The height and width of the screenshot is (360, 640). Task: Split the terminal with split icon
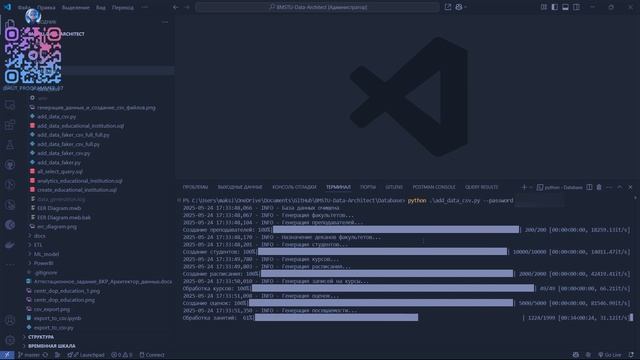pos(589,187)
